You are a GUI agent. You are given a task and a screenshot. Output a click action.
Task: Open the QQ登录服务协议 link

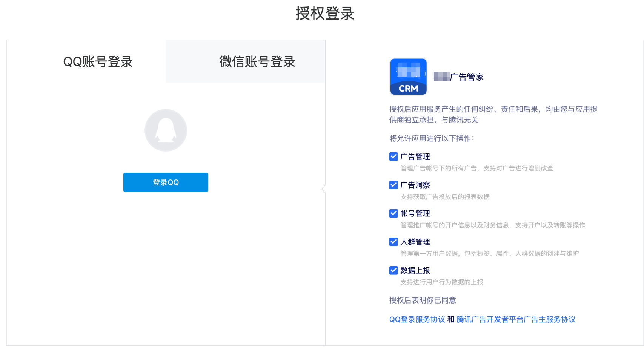click(x=417, y=319)
